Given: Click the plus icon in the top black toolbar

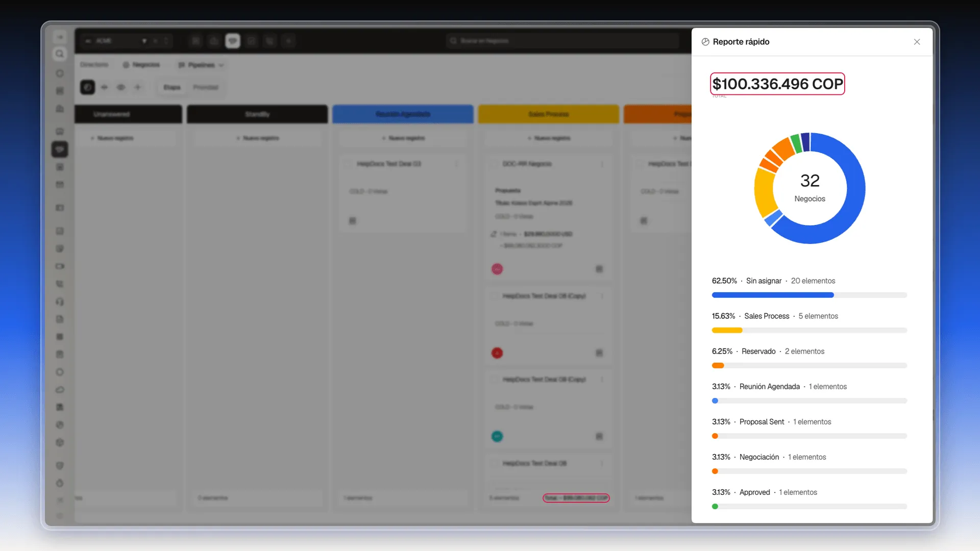Looking at the screenshot, I should 288,41.
